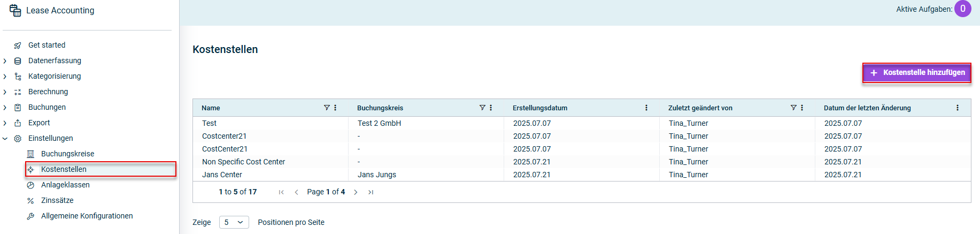Expand the Berechnung sidebar section
This screenshot has height=234, width=980.
click(x=5, y=92)
